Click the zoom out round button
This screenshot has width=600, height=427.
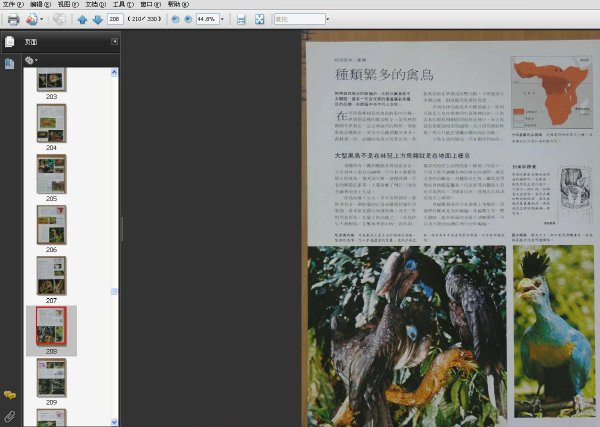tap(175, 19)
